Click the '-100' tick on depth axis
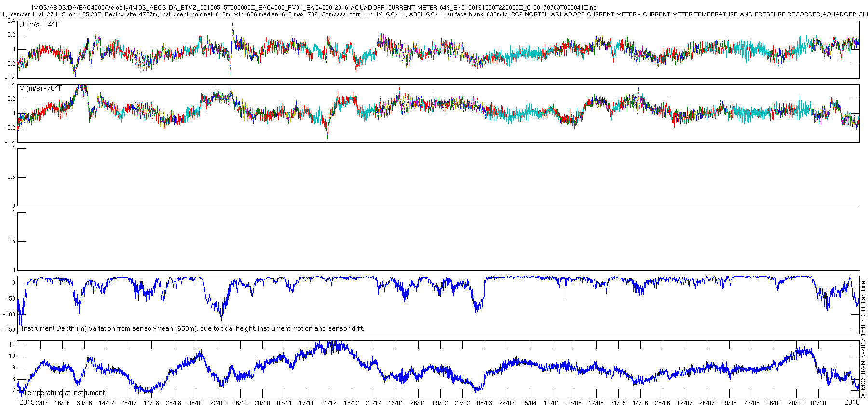This screenshot has height=410, width=868. [x=10, y=314]
